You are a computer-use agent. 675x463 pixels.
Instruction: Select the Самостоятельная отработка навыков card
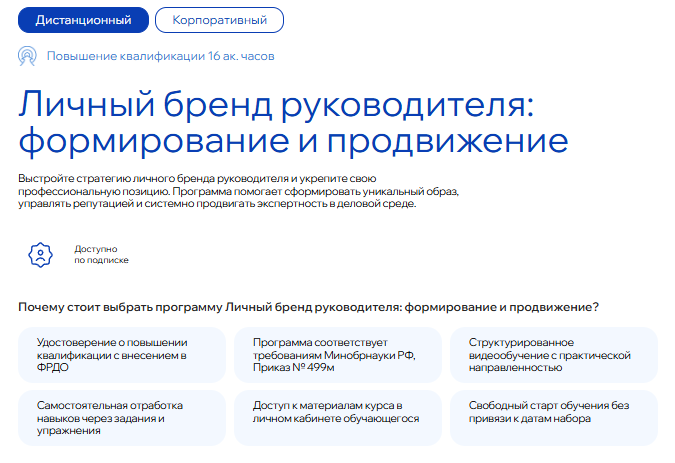(121, 418)
